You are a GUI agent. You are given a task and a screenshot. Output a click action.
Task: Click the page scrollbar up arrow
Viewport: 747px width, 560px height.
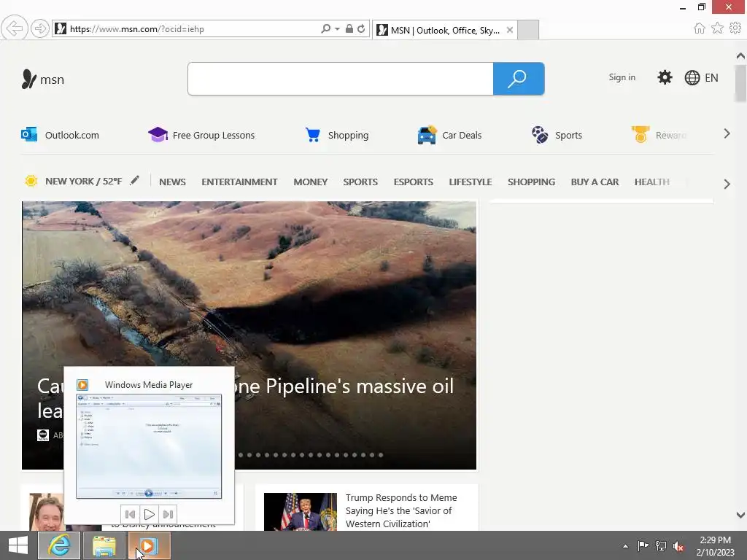point(740,56)
